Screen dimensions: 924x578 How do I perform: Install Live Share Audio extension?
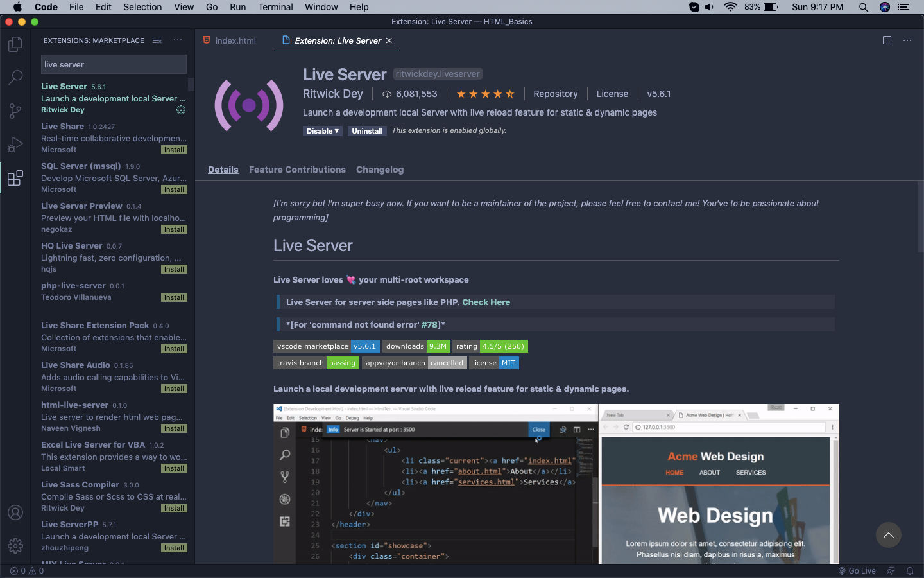tap(174, 389)
